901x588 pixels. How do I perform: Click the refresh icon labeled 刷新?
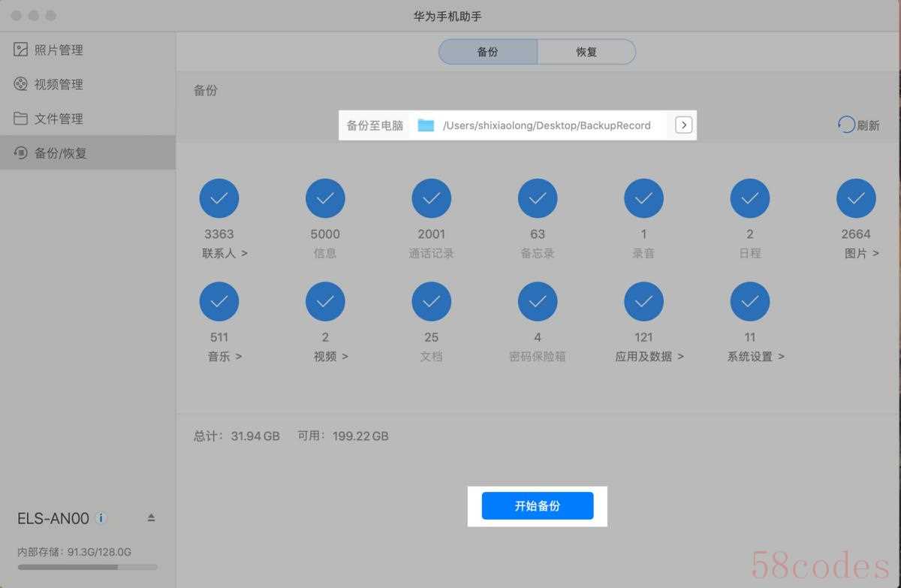pos(847,125)
